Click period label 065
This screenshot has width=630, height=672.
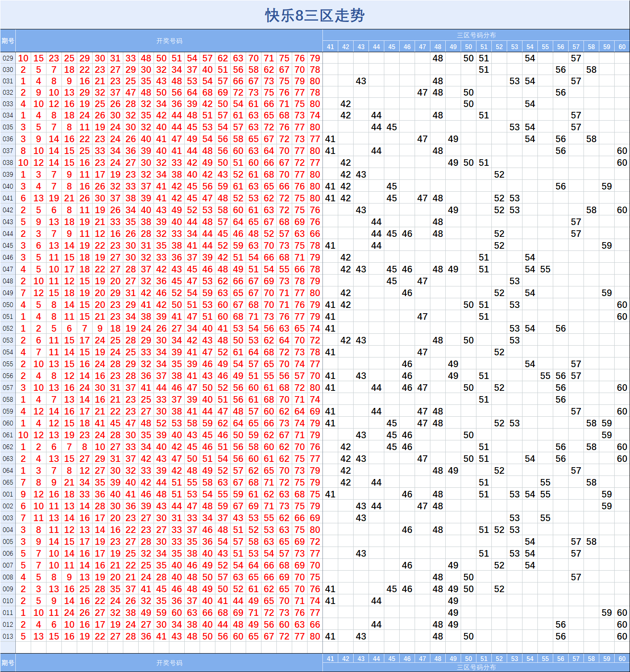[8, 483]
